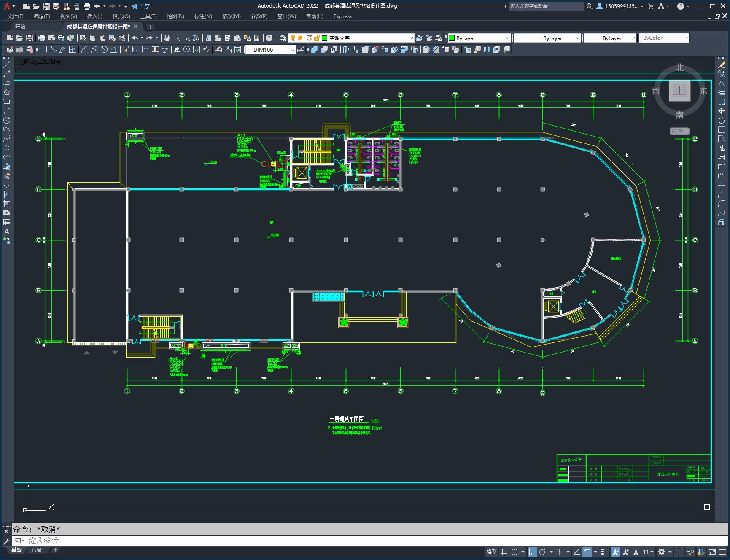Toggle drawing grid display

tap(504, 552)
